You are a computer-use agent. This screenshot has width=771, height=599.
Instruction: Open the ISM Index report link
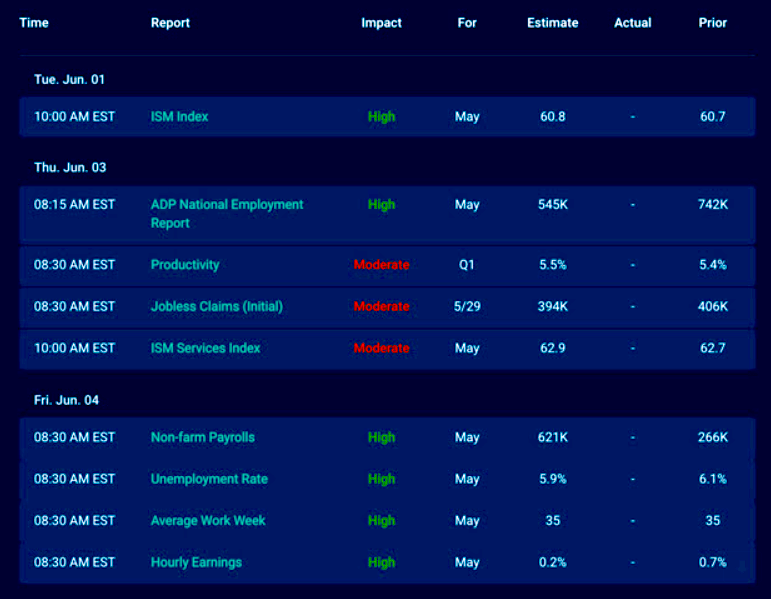tap(180, 116)
